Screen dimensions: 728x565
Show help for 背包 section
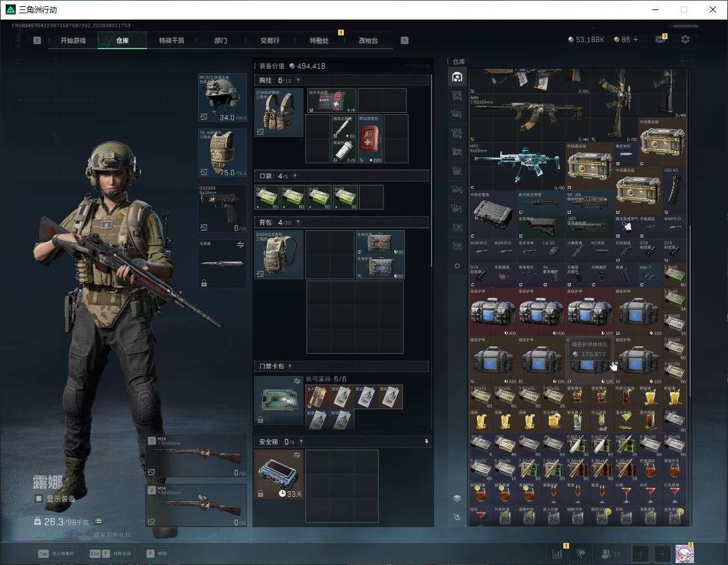click(x=298, y=223)
